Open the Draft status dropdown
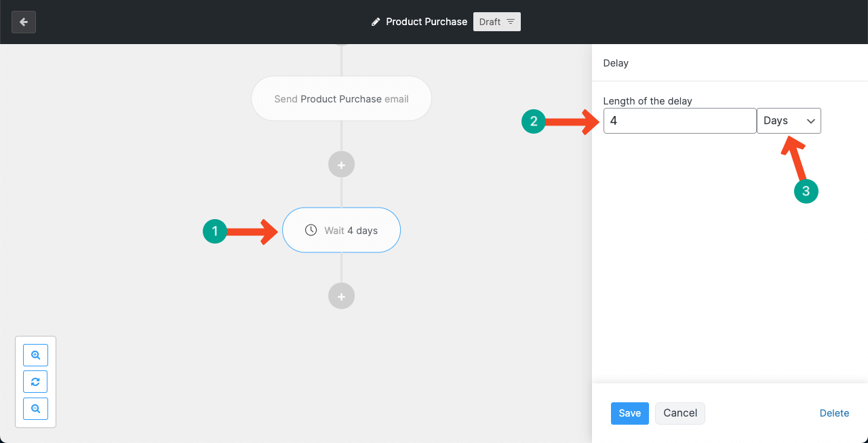Viewport: 868px width, 443px height. point(496,22)
